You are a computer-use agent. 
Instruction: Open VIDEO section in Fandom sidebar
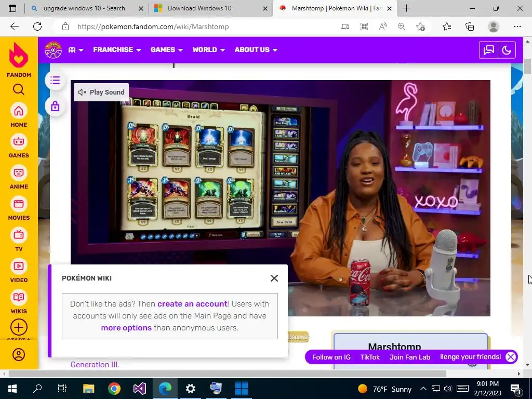pos(19,271)
